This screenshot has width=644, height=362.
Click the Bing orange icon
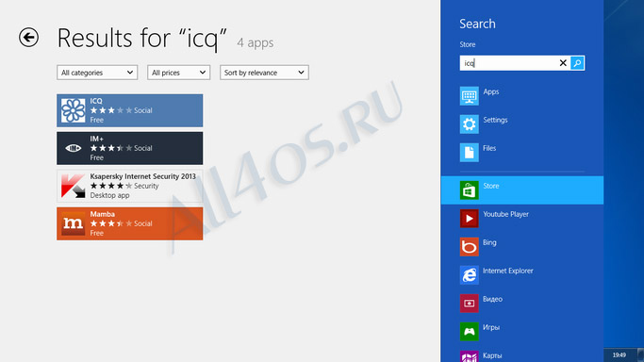coord(469,247)
